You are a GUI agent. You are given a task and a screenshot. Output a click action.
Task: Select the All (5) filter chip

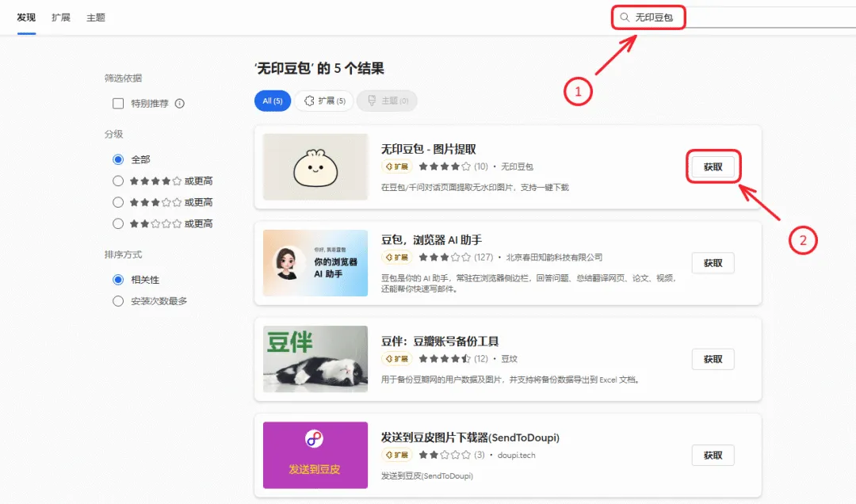click(x=273, y=101)
